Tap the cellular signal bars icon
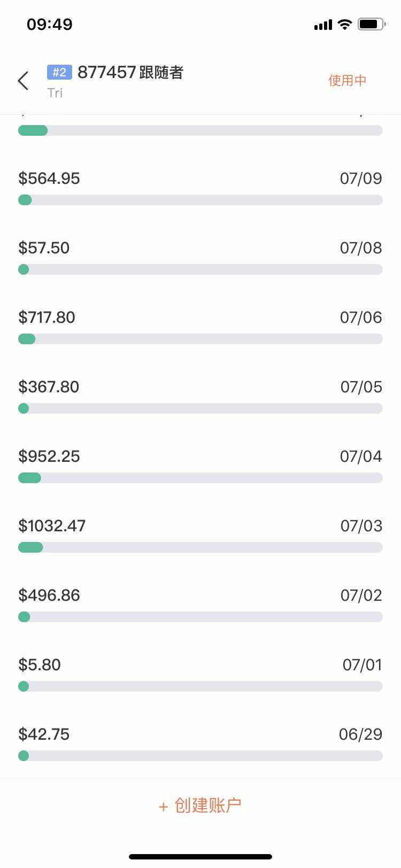 [x=323, y=25]
